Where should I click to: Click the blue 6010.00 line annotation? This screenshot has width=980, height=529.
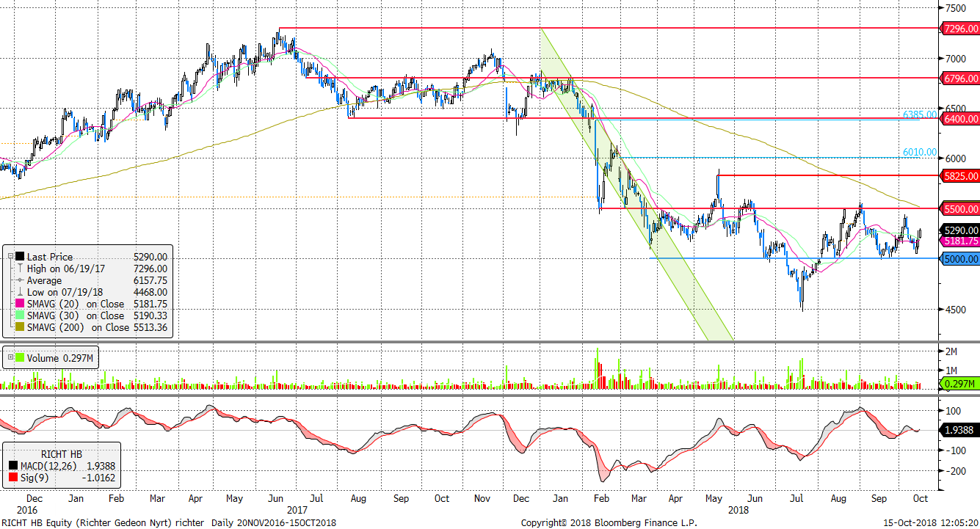click(x=920, y=152)
